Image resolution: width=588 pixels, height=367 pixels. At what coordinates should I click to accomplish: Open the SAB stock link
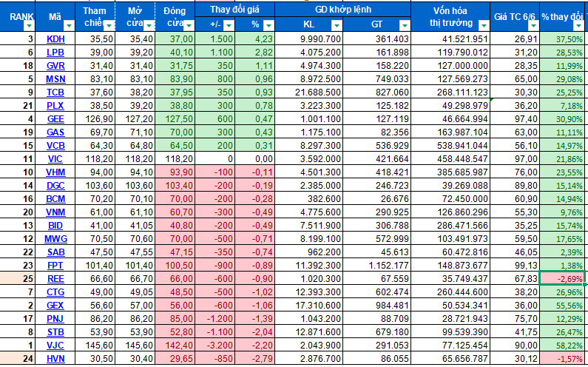pyautogui.click(x=55, y=252)
